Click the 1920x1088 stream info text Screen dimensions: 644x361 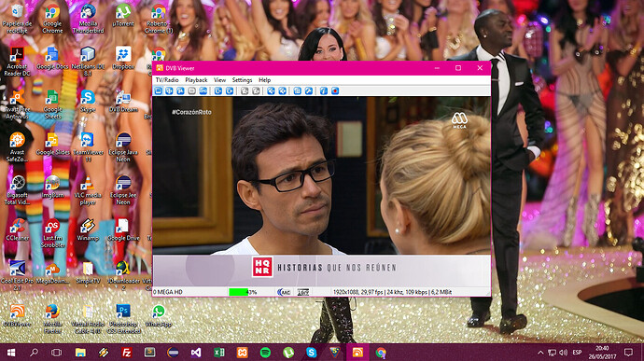[392, 292]
